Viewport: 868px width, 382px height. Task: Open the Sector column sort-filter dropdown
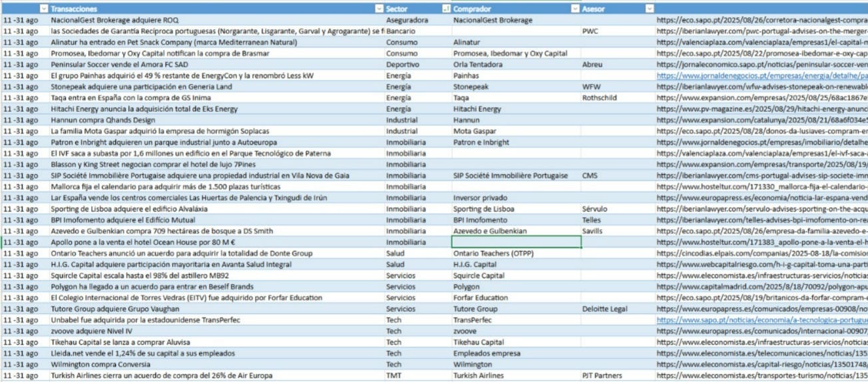tap(445, 9)
